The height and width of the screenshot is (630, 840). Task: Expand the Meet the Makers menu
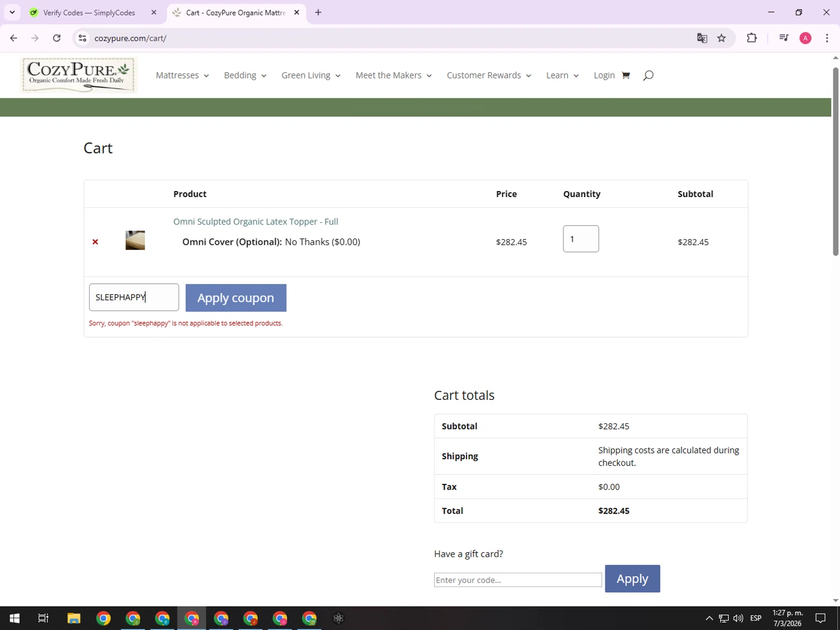click(x=394, y=75)
